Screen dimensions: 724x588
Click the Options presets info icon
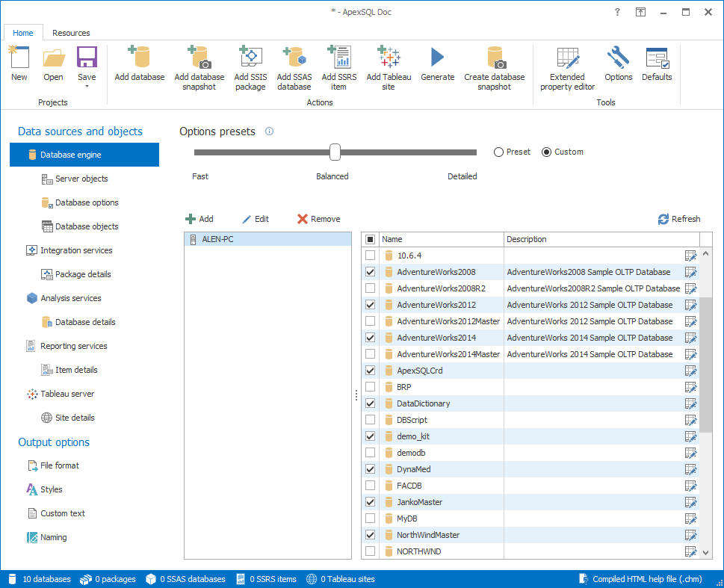(x=269, y=131)
